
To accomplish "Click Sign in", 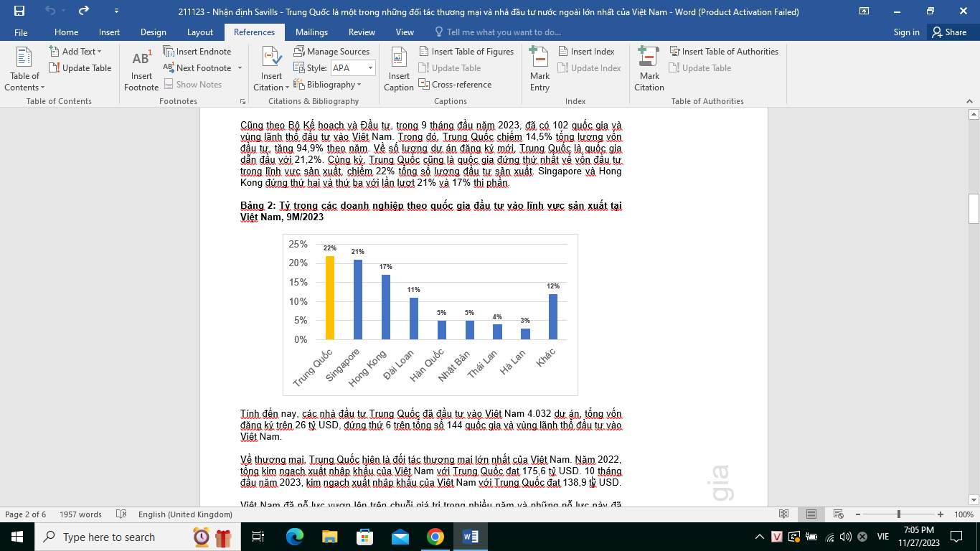I will click(906, 32).
